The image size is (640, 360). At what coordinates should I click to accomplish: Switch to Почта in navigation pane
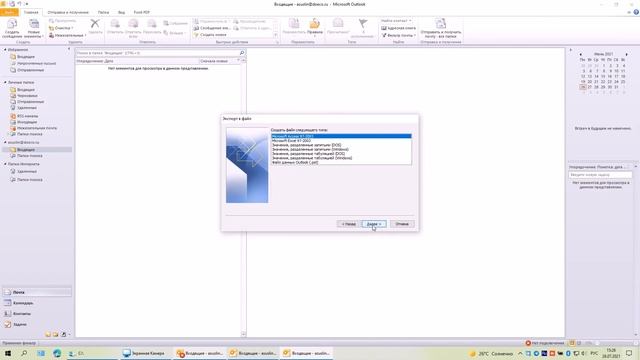click(37, 292)
